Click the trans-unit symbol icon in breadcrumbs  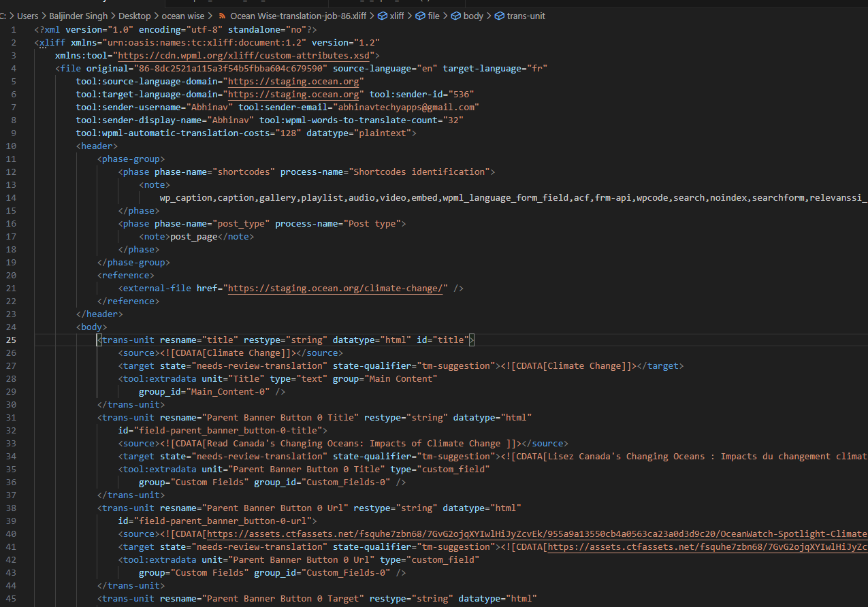tap(500, 16)
